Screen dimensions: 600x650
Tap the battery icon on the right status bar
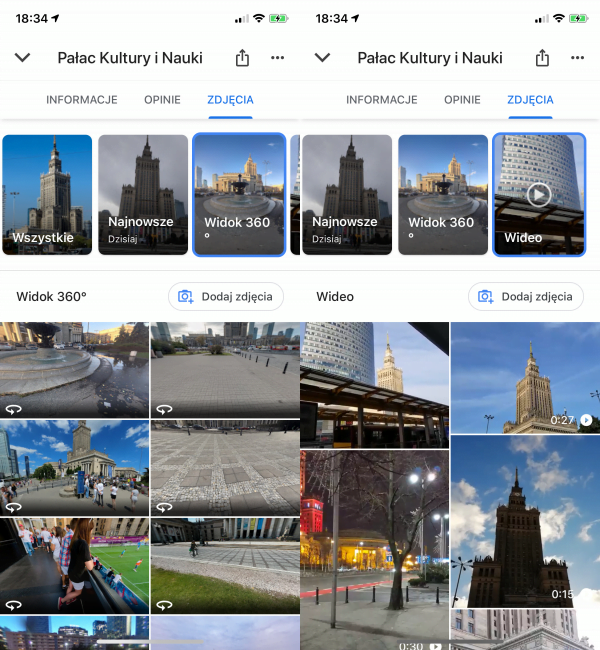[x=578, y=19]
